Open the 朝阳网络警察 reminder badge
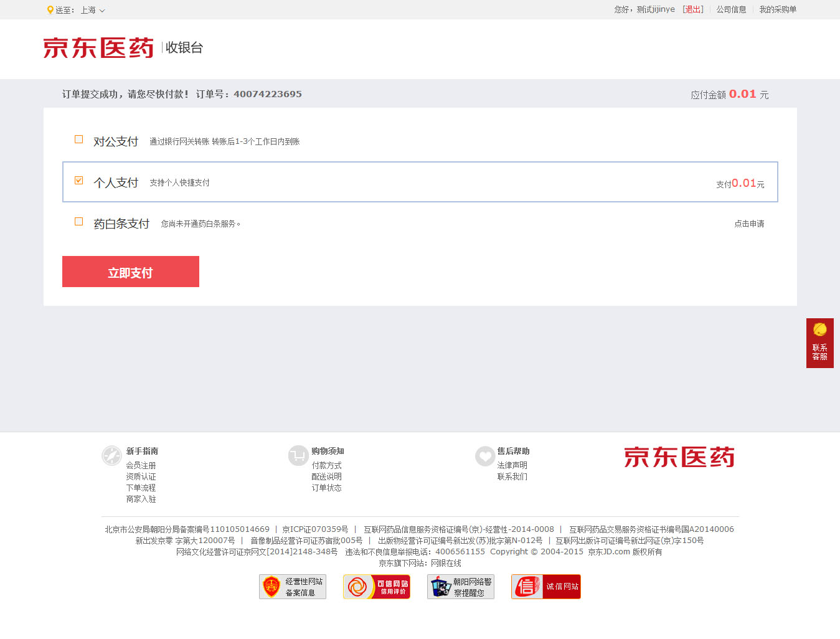 [461, 587]
